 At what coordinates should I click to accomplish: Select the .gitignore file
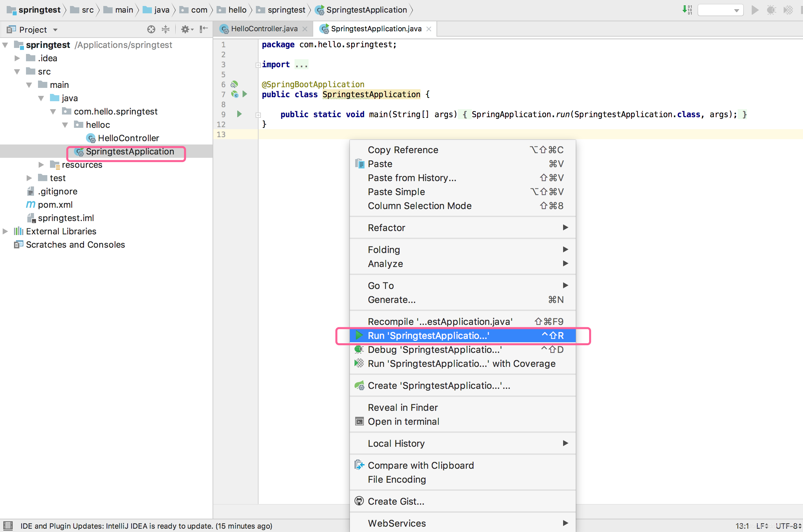point(52,191)
